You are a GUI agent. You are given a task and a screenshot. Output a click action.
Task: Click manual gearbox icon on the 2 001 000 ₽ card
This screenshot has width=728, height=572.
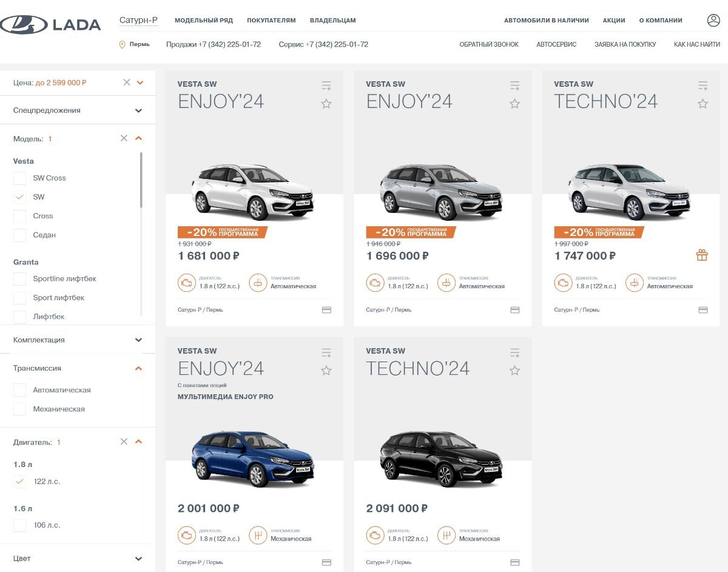pos(258,535)
